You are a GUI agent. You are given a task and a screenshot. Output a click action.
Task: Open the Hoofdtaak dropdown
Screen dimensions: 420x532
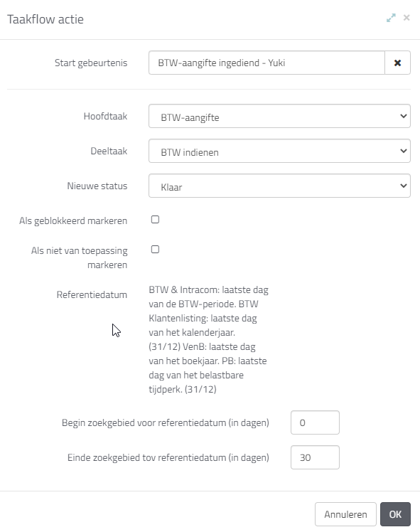click(x=280, y=116)
